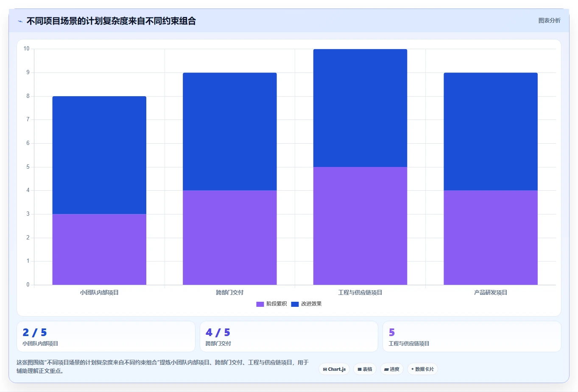The image size is (578, 392).
Task: Click the blue bar segment for 小团队内部项目
Action: [99, 155]
